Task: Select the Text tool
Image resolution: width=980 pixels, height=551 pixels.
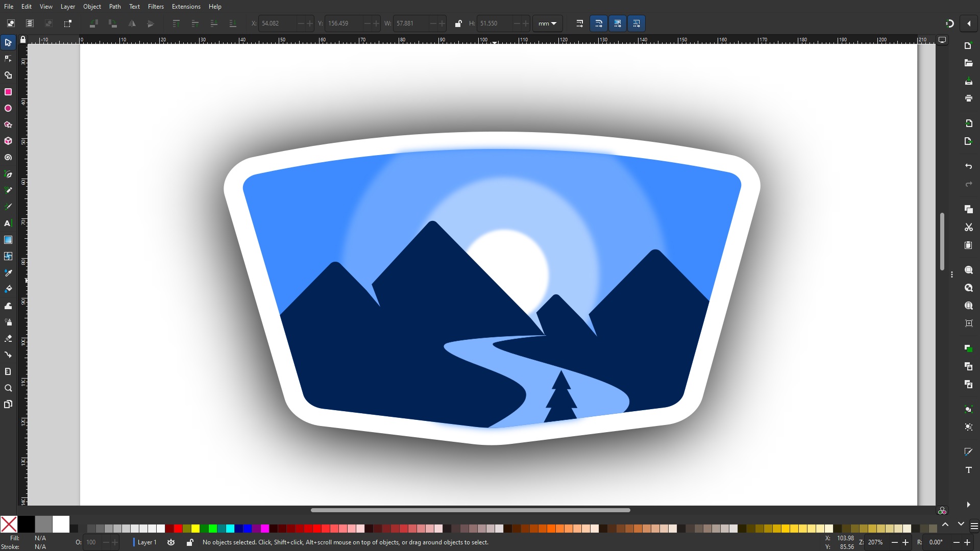Action: pos(8,223)
